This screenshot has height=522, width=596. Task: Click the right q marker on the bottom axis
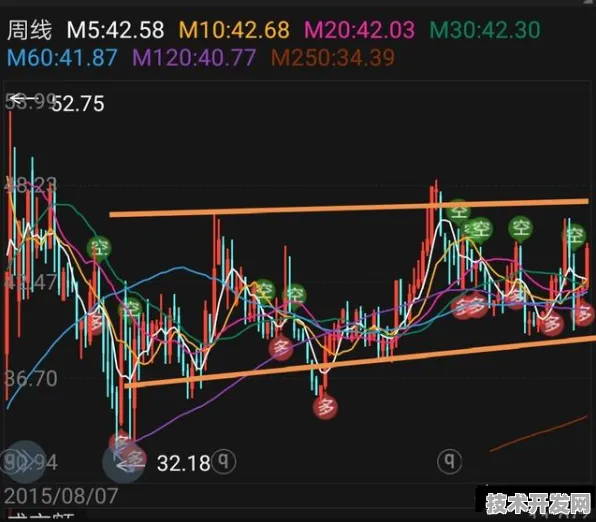[x=449, y=462]
